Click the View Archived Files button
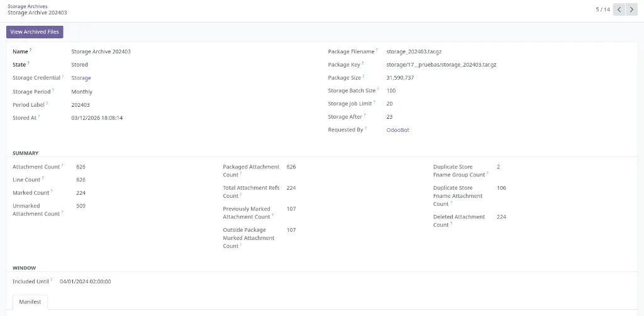Image resolution: width=644 pixels, height=316 pixels. (35, 32)
